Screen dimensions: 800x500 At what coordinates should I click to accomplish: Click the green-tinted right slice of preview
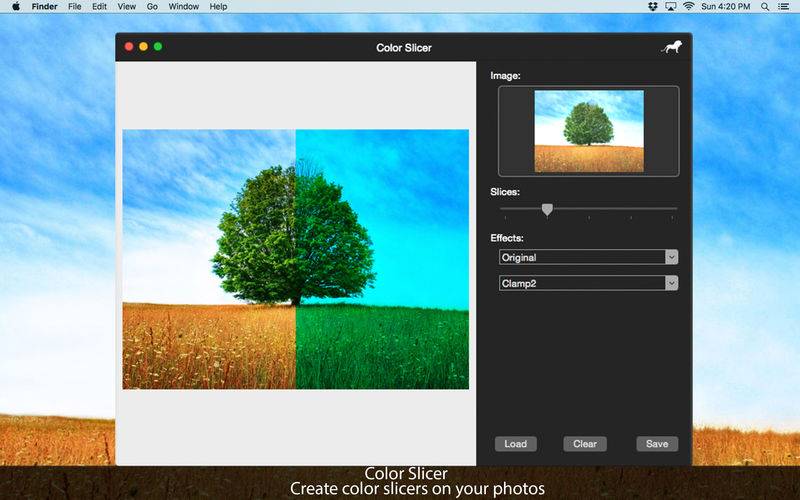(x=382, y=259)
